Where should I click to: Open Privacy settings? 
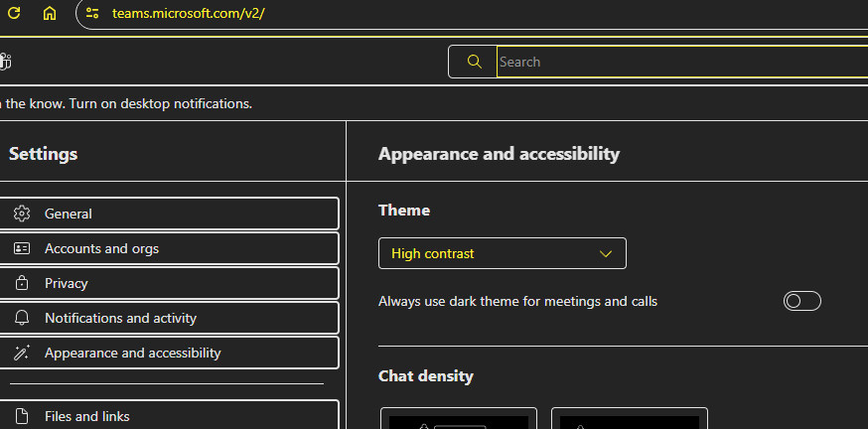tap(169, 283)
